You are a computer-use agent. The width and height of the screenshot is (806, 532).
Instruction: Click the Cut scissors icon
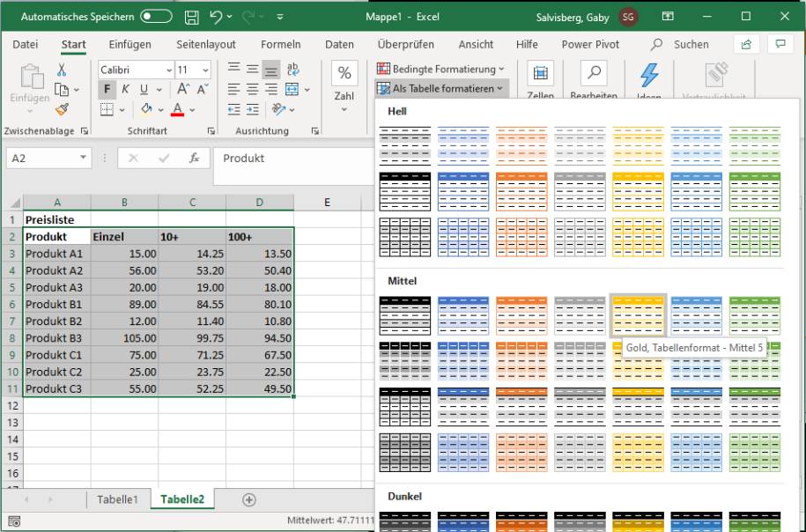coord(62,70)
